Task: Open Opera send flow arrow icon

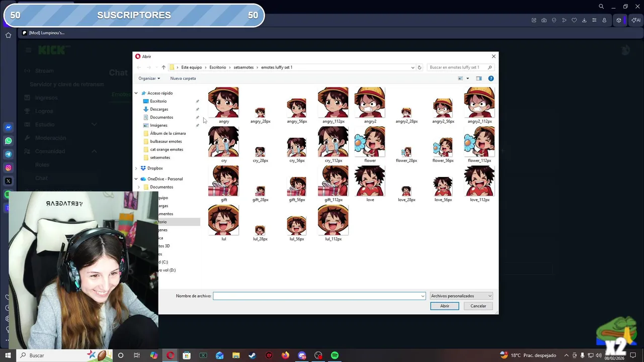Action: [x=564, y=20]
